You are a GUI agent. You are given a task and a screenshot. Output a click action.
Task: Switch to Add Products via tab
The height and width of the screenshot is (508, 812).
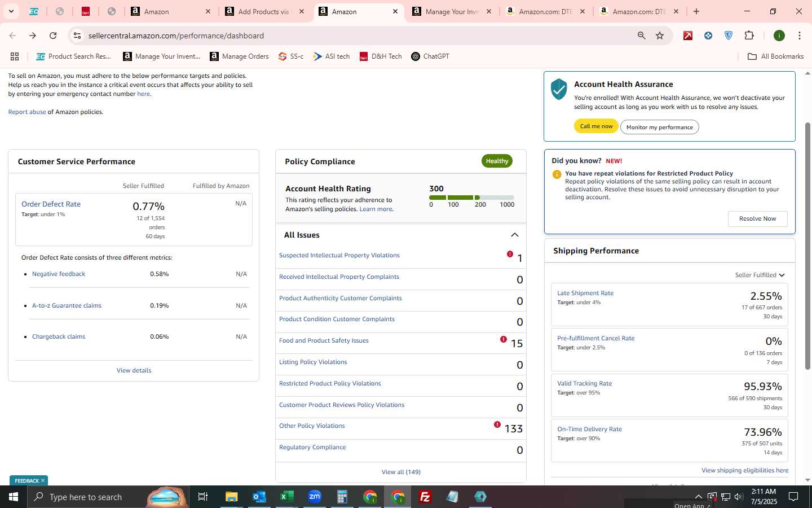264,11
